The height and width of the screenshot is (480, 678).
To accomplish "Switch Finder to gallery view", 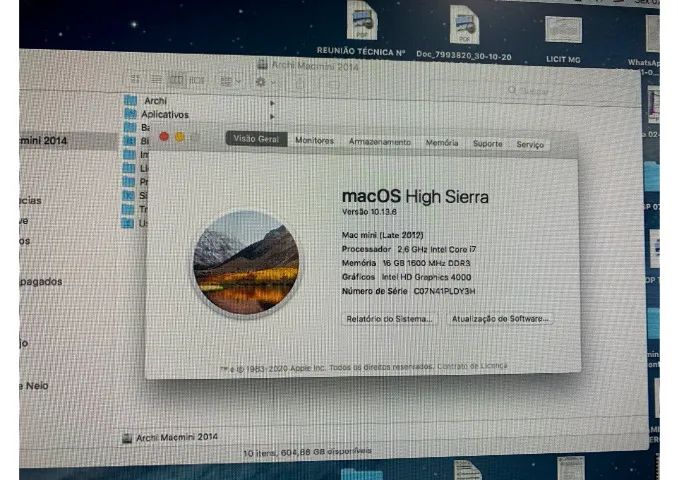I will pyautogui.click(x=197, y=80).
